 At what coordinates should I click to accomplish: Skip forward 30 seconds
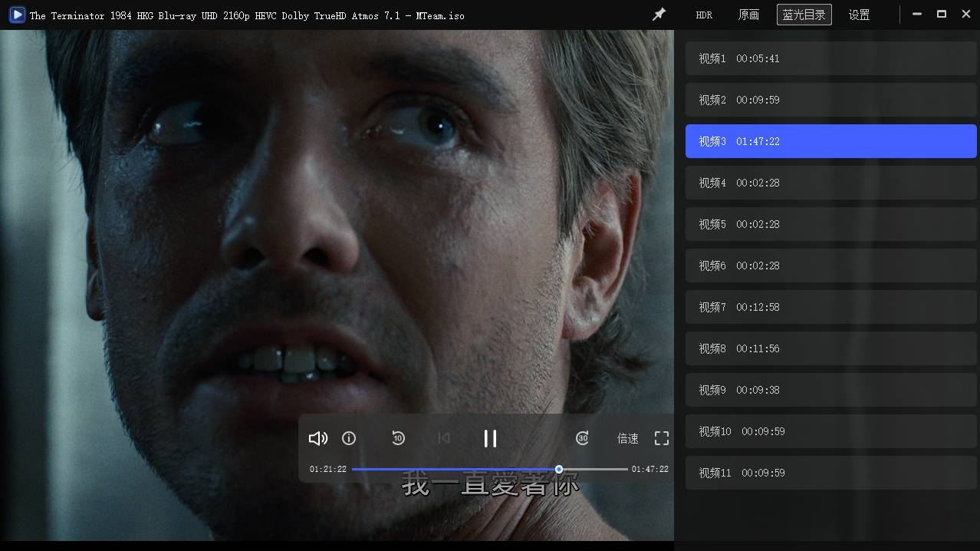click(x=583, y=438)
